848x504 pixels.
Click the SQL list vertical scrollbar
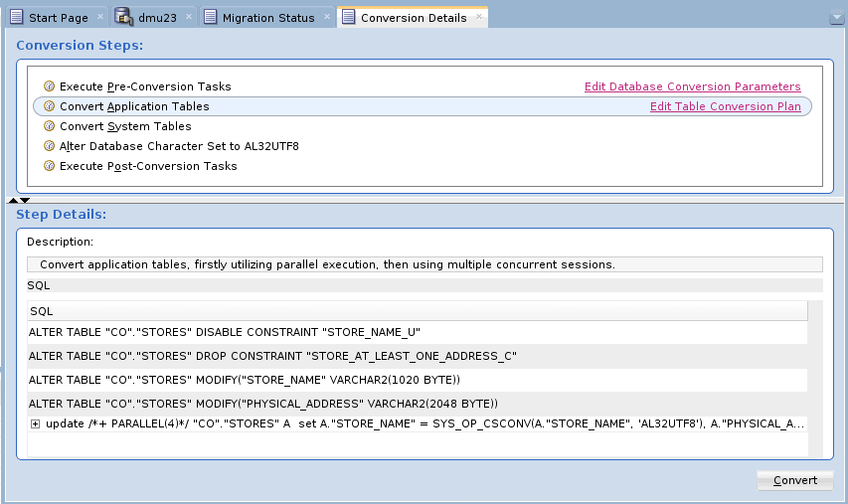tap(815, 379)
